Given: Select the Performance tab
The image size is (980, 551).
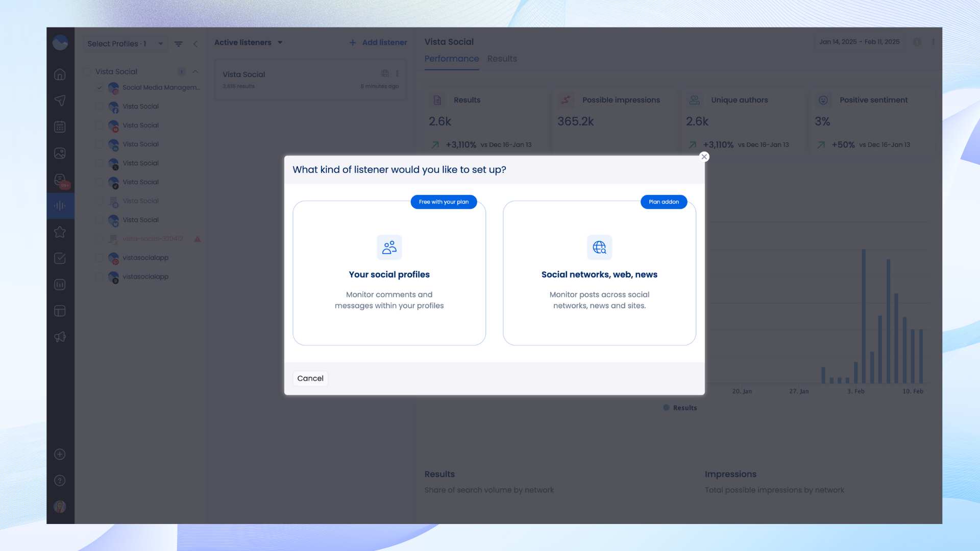Looking at the screenshot, I should pos(451,59).
